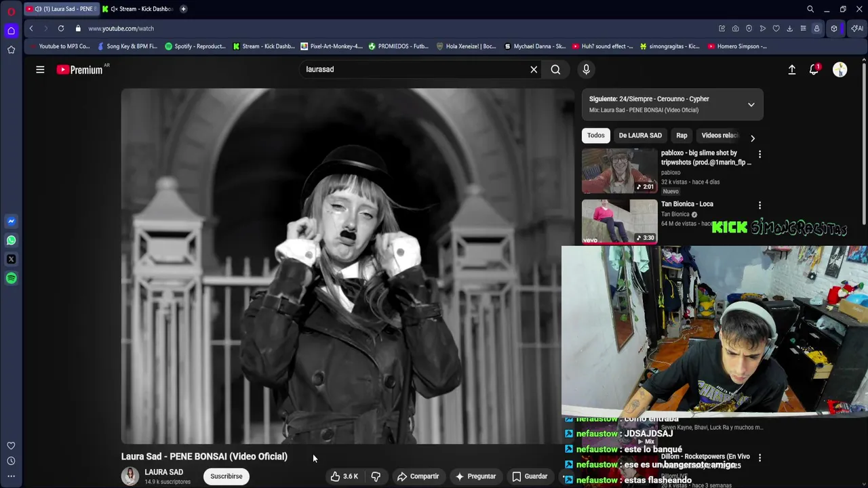Click the magnifier search button on YouTube

555,69
